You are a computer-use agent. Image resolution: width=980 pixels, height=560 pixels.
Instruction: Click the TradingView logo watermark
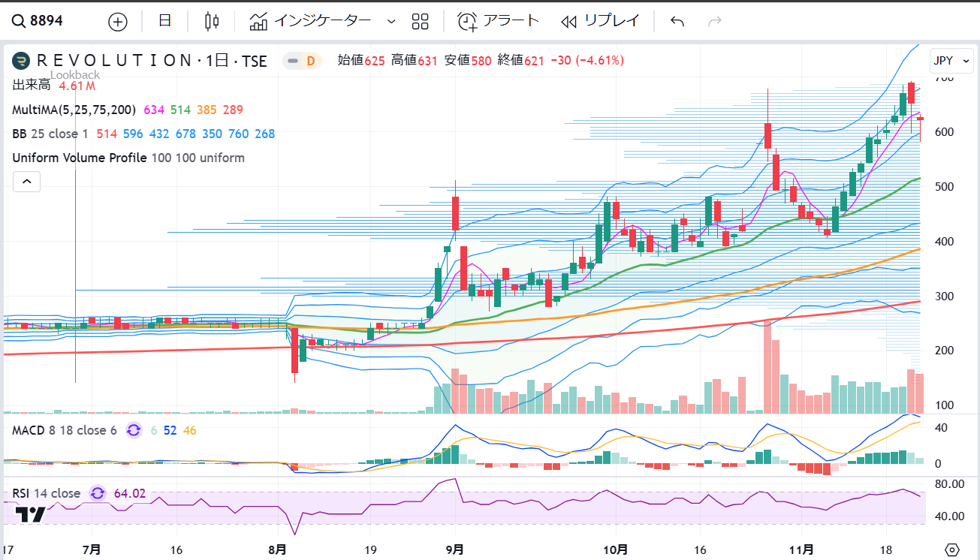click(31, 514)
